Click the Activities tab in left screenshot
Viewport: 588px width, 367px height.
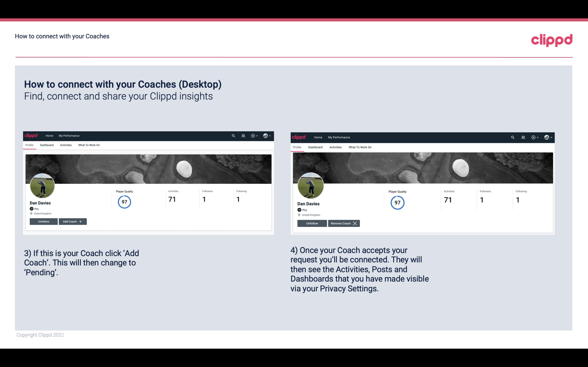click(x=66, y=145)
